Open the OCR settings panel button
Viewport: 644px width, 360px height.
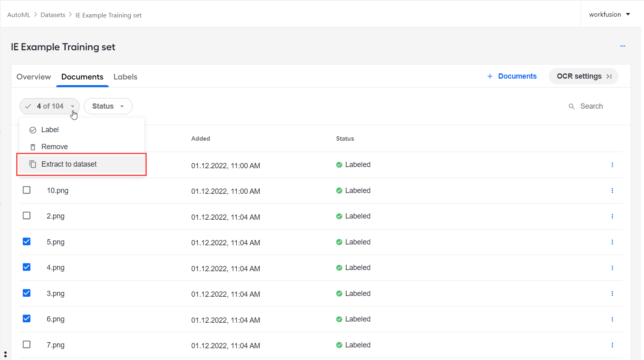[x=584, y=76]
